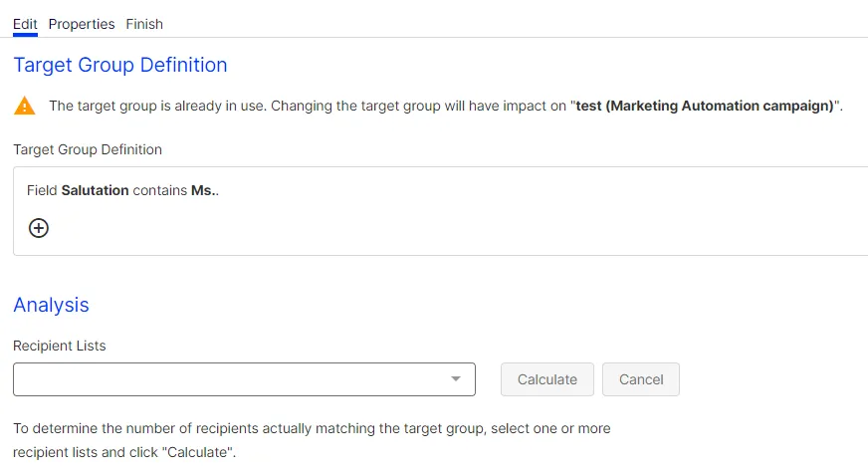Switch to the Properties tab
Viewport: 868px width, 473px height.
(82, 24)
